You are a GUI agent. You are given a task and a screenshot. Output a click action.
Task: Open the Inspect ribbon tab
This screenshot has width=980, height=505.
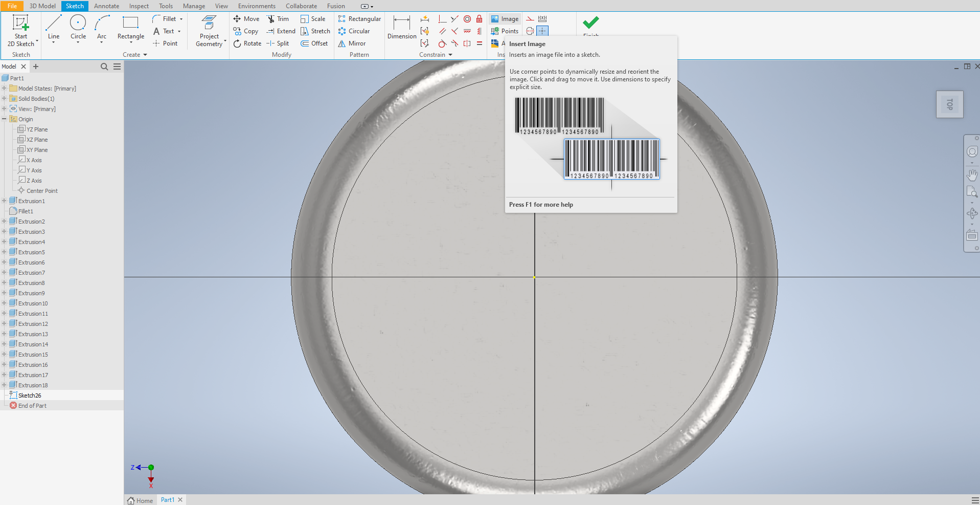[x=139, y=6]
